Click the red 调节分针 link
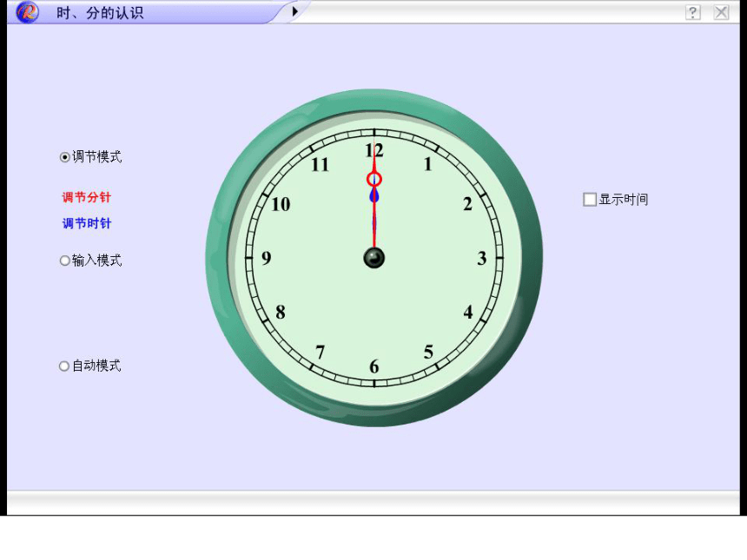This screenshot has height=560, width=747. (87, 197)
